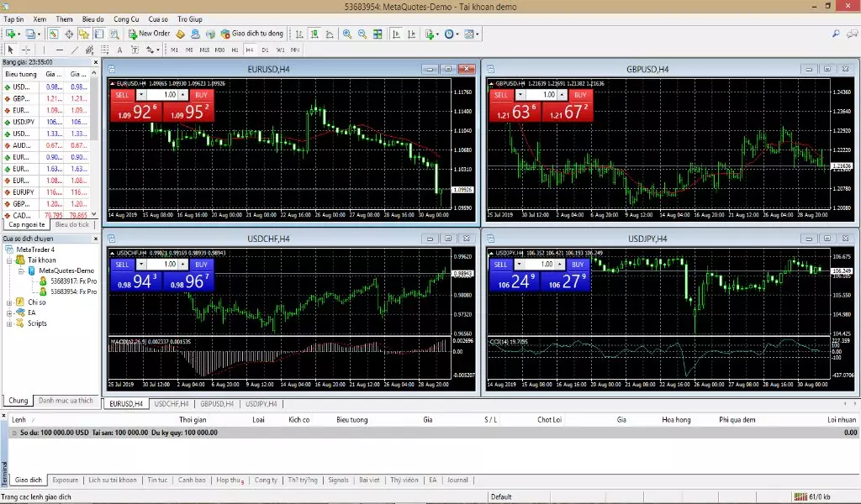
Task: Toggle the M15 timeframe button
Action: click(x=203, y=50)
